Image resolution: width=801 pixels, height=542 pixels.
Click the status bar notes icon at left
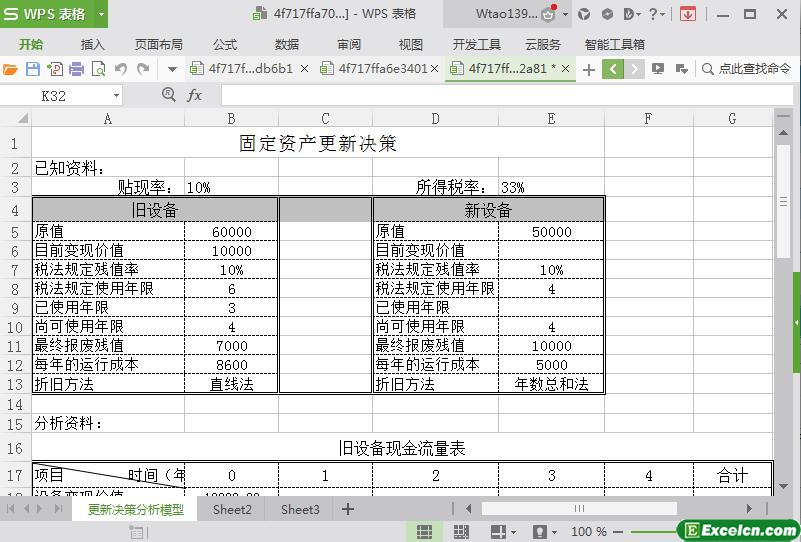tap(136, 533)
